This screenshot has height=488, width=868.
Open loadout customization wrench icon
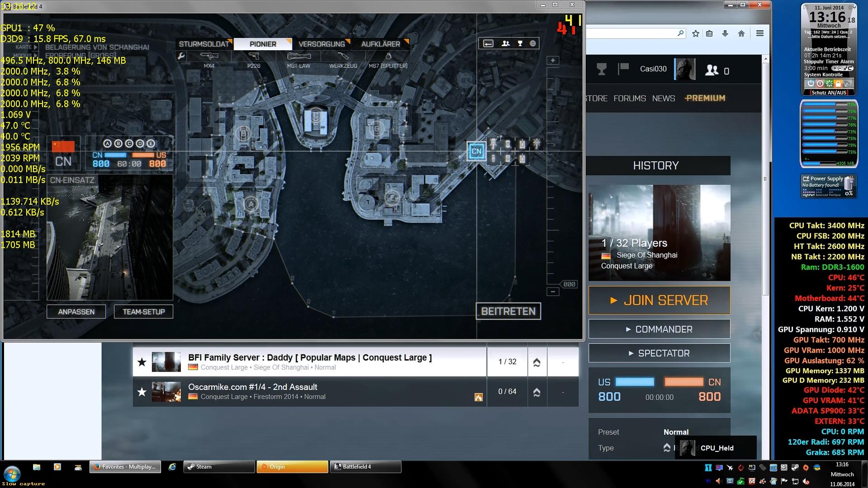181,56
